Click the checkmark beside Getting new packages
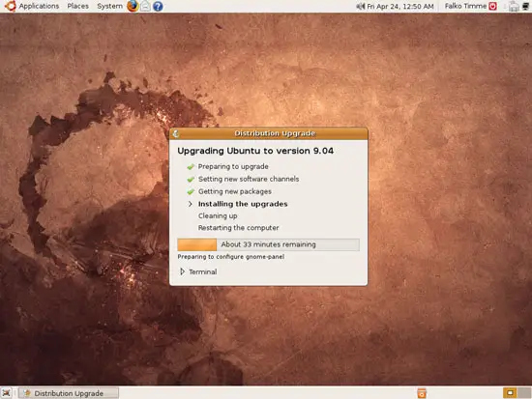Screen dimensions: 532x399 click(x=191, y=191)
